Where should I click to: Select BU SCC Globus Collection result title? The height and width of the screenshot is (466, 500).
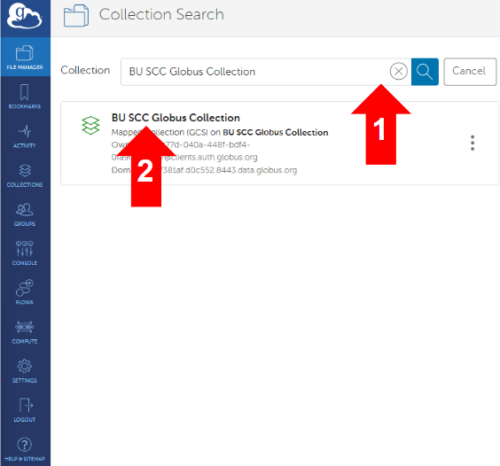[x=176, y=118]
